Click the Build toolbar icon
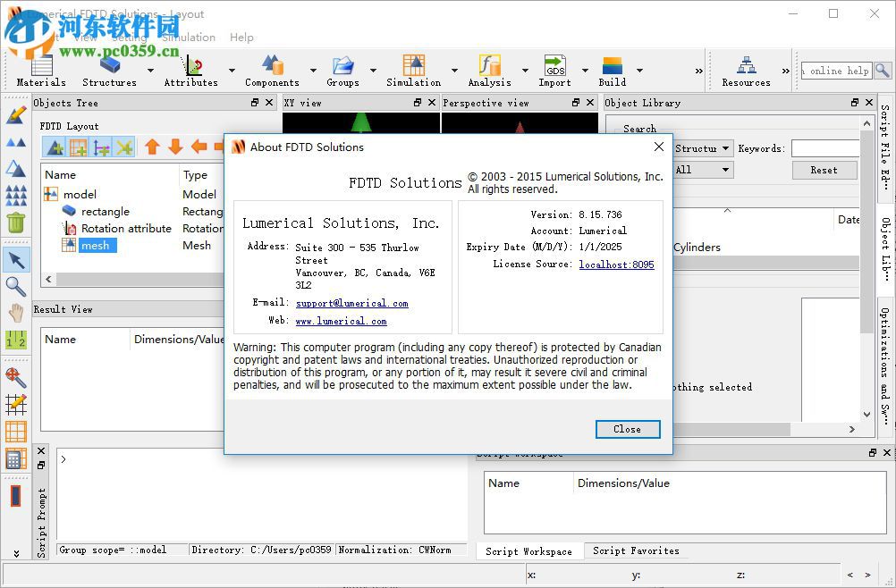This screenshot has width=896, height=588. point(612,67)
